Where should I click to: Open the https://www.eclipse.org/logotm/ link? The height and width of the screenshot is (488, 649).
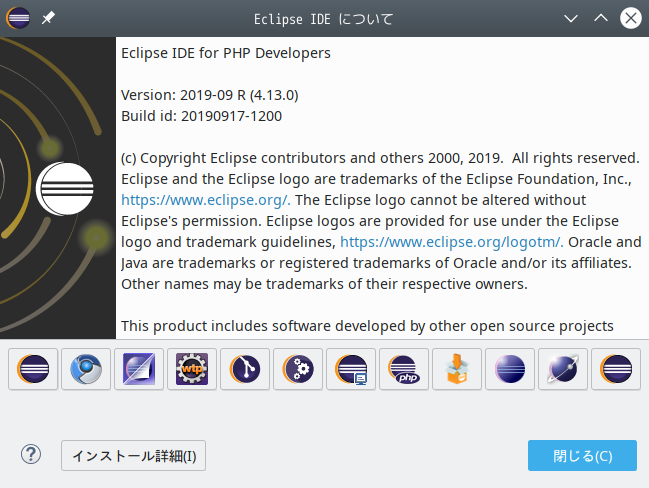point(452,242)
